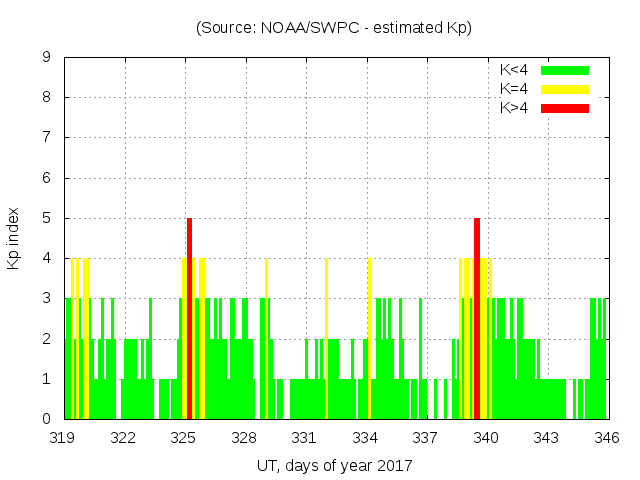
Task: Click the x-axis tick label 346
Action: click(607, 438)
